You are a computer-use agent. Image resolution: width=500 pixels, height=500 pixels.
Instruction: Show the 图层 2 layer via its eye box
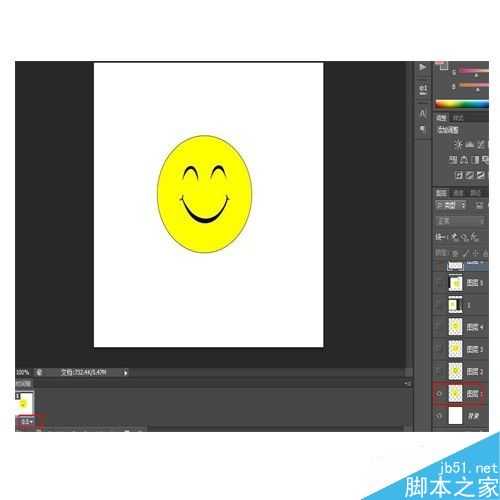click(439, 371)
